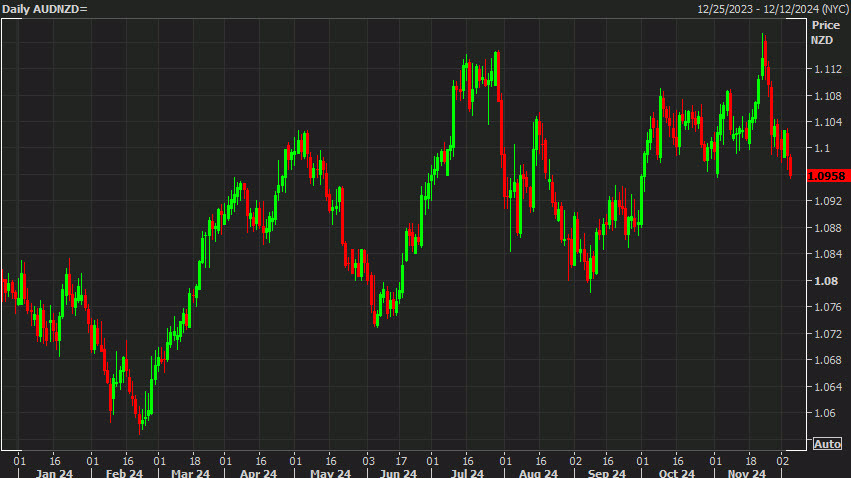Click the 1.088 price axis label
The image size is (851, 478).
coord(828,227)
